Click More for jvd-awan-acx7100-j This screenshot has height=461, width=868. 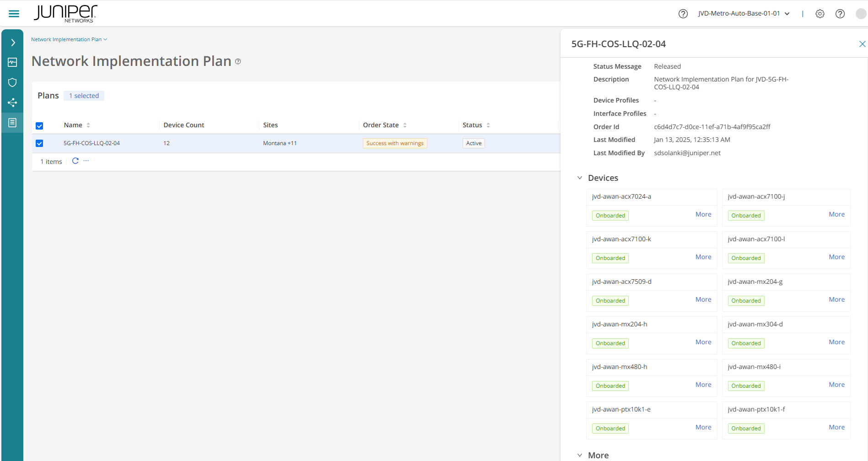pos(837,214)
